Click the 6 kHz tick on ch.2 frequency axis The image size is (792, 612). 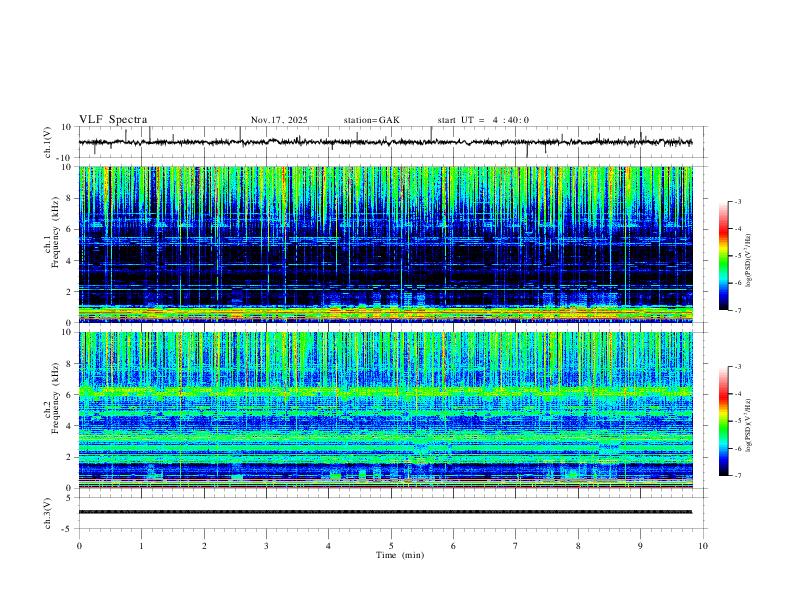coord(68,395)
